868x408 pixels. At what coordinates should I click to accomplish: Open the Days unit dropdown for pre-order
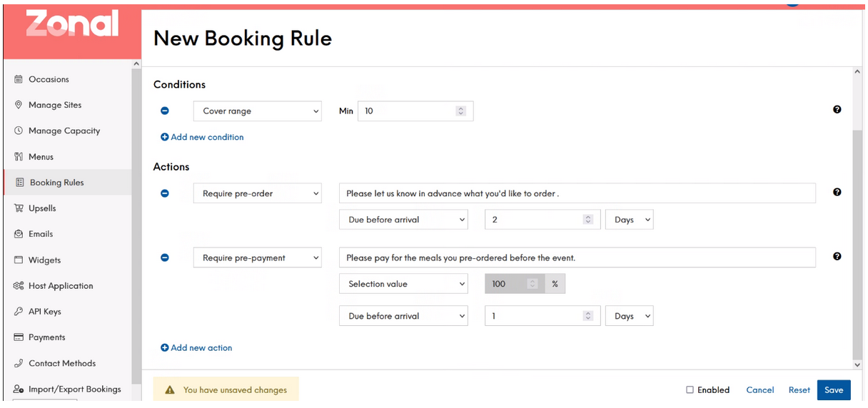click(x=630, y=220)
